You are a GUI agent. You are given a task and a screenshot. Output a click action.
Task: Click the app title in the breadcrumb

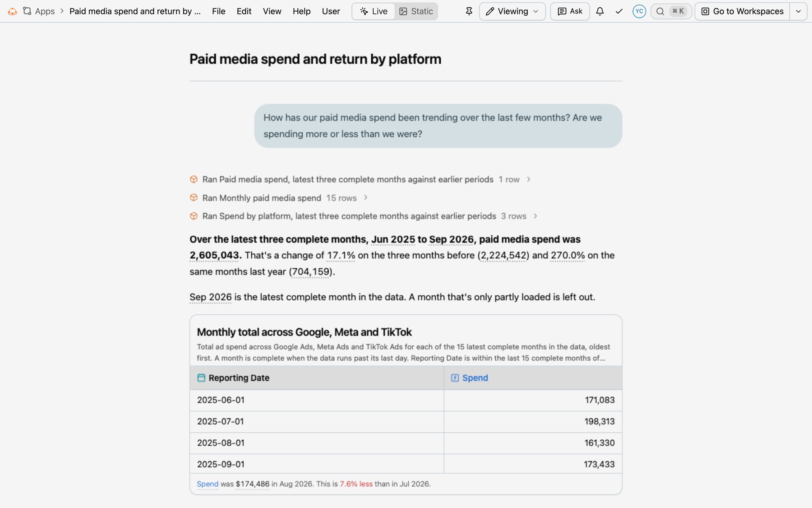click(135, 11)
